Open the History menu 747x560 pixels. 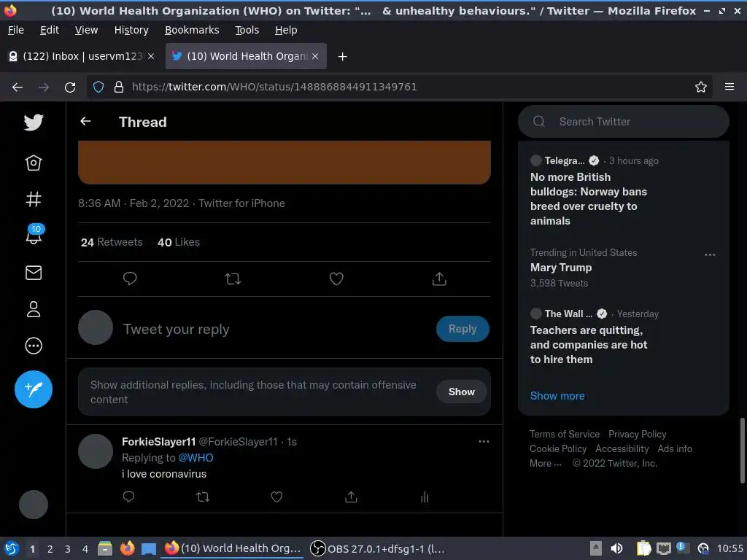click(131, 30)
